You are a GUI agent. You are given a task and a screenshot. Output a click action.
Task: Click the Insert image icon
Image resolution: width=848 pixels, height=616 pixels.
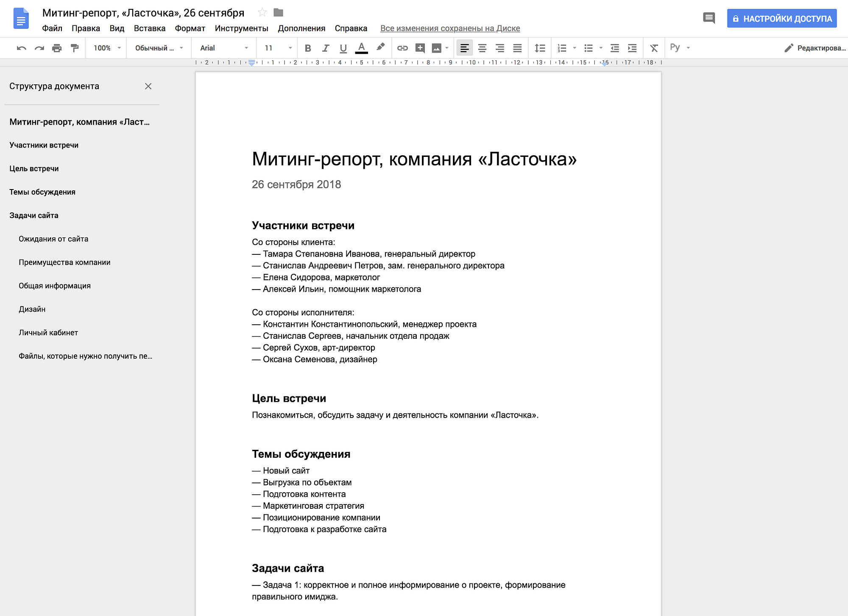click(x=436, y=48)
